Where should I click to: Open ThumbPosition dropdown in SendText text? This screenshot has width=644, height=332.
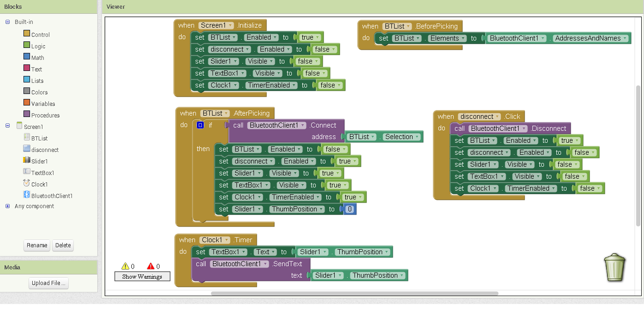pos(378,275)
